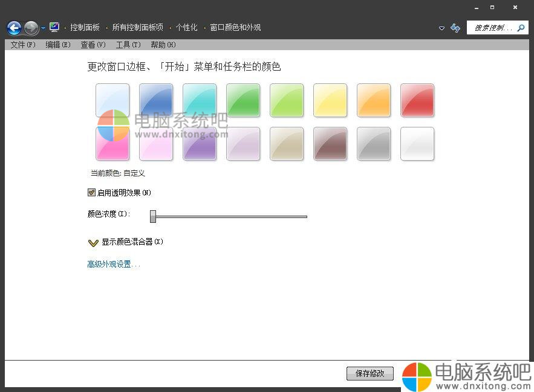Open the 工具(T) menu
Image resolution: width=534 pixels, height=392 pixels.
(128, 45)
